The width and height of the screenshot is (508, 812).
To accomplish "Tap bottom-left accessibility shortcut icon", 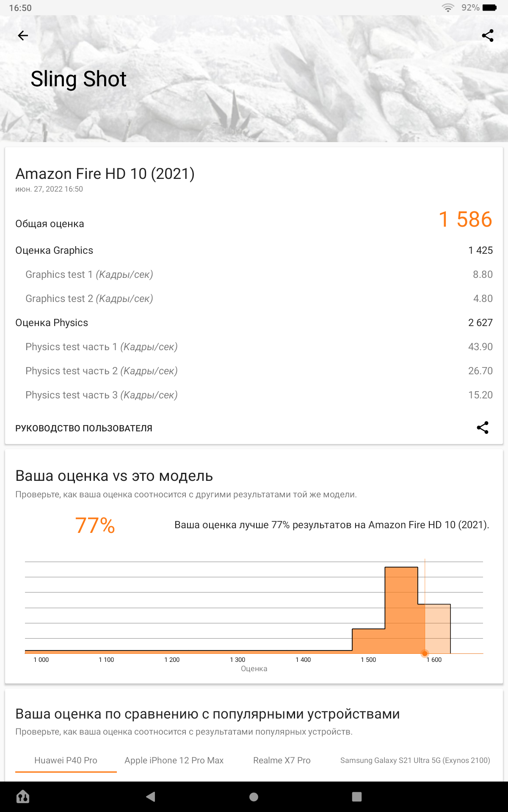I will point(23,797).
